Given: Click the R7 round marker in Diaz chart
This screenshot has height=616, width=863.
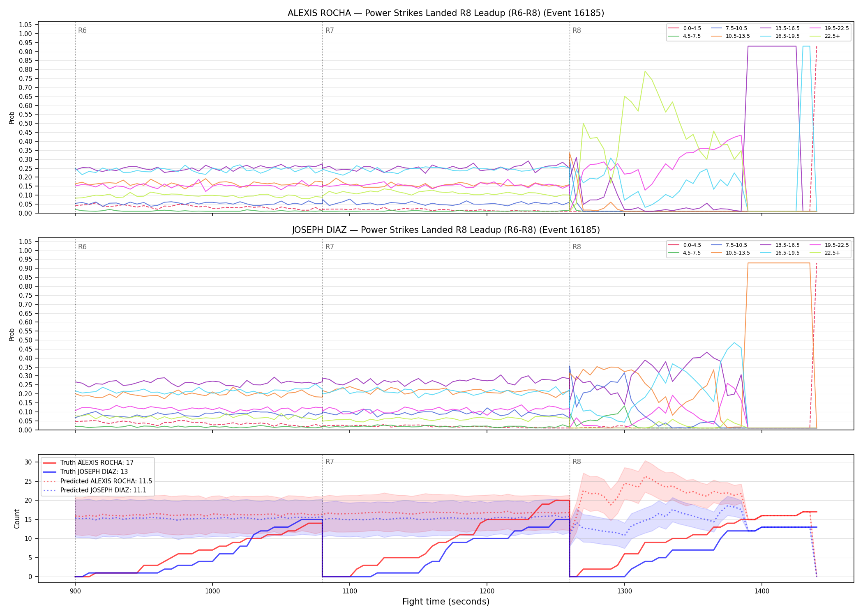Looking at the screenshot, I should coord(330,247).
